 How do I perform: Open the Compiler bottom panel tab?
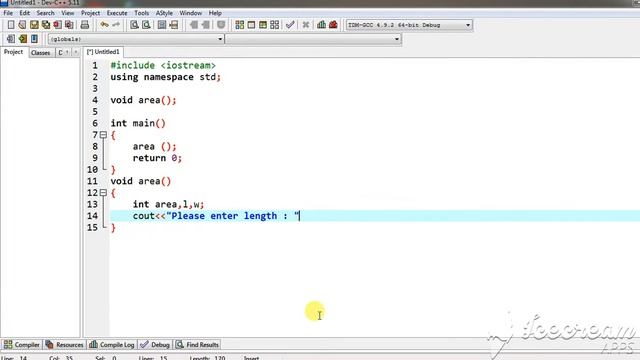(22, 344)
